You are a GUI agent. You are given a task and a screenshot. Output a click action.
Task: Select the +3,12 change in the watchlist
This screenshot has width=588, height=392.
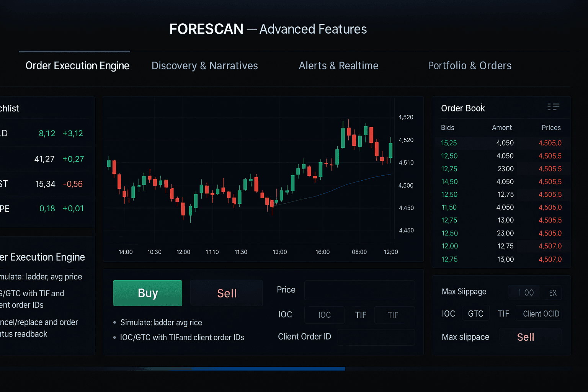coord(73,134)
